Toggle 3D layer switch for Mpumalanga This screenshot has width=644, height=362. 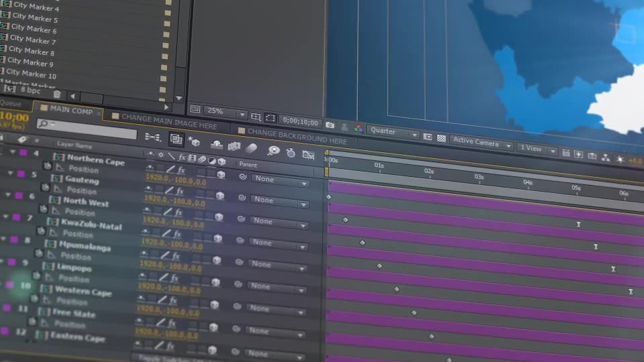pos(217,260)
